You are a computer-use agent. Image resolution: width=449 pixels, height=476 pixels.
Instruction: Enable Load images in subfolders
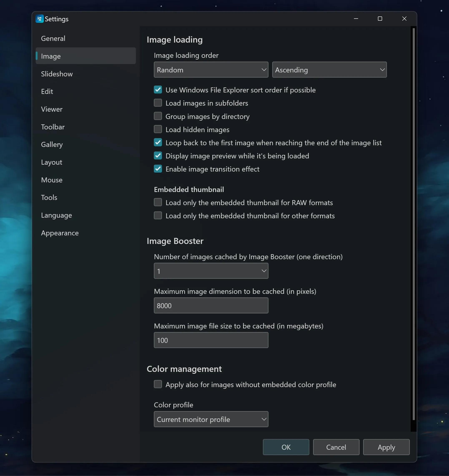[158, 103]
